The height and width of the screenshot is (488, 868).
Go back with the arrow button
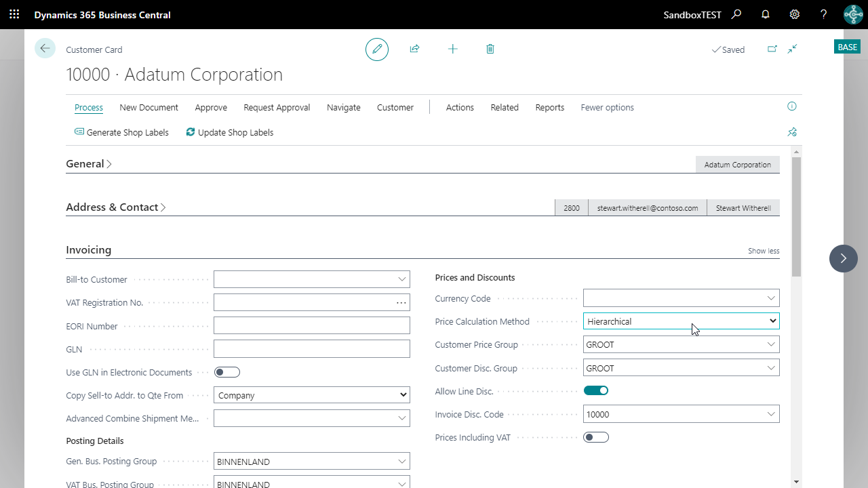point(45,48)
